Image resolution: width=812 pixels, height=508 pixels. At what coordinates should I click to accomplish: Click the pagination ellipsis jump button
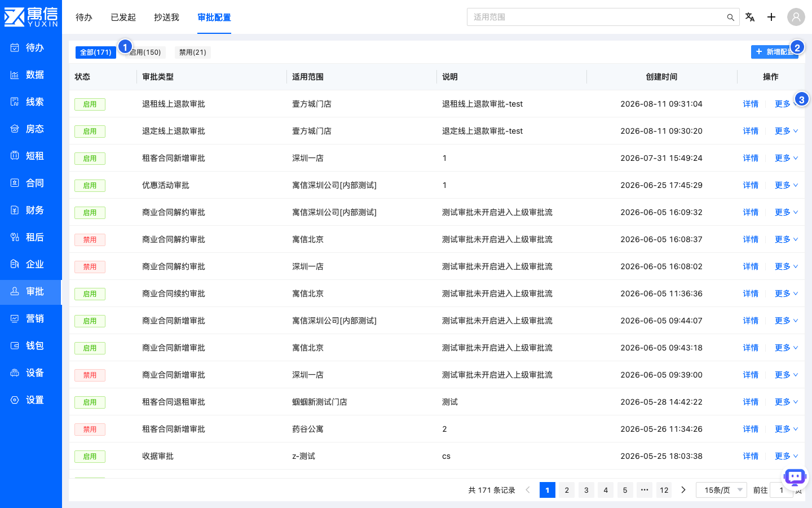click(x=645, y=490)
